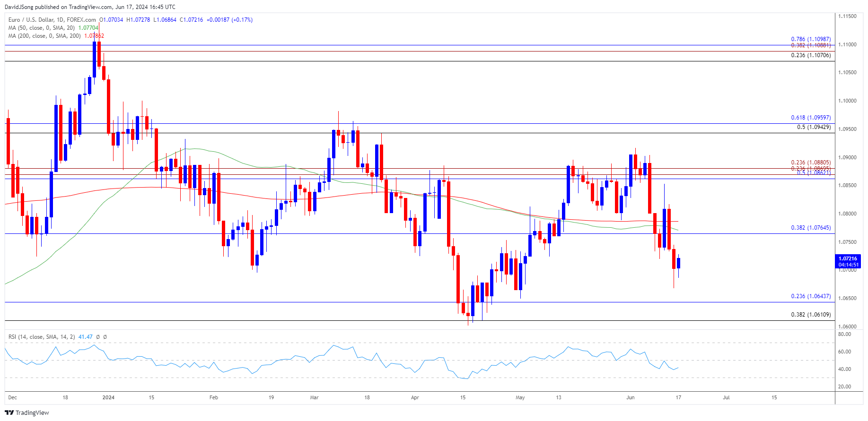Image resolution: width=868 pixels, height=421 pixels.
Task: Click the 0.236 (1.08805) Fibonacci label
Action: point(811,163)
